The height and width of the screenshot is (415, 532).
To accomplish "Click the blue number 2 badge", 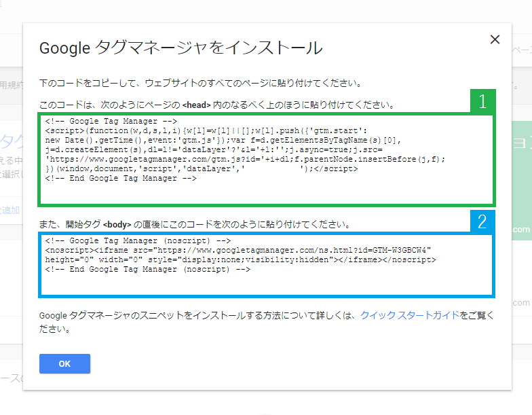I will coord(482,221).
